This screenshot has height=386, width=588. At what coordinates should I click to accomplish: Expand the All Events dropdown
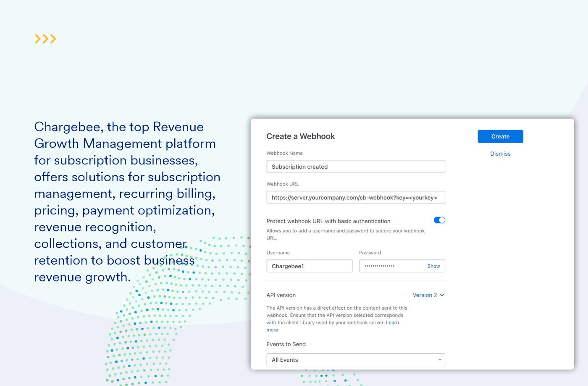(356, 360)
